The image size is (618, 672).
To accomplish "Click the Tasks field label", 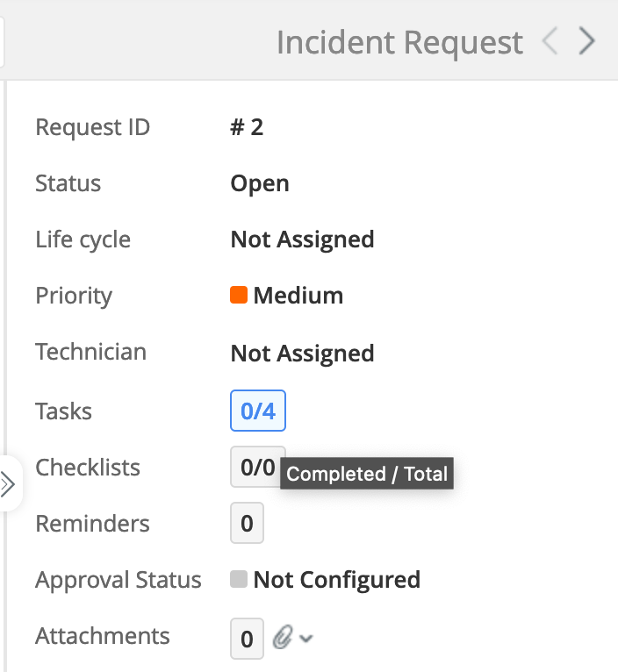I will (x=63, y=411).
